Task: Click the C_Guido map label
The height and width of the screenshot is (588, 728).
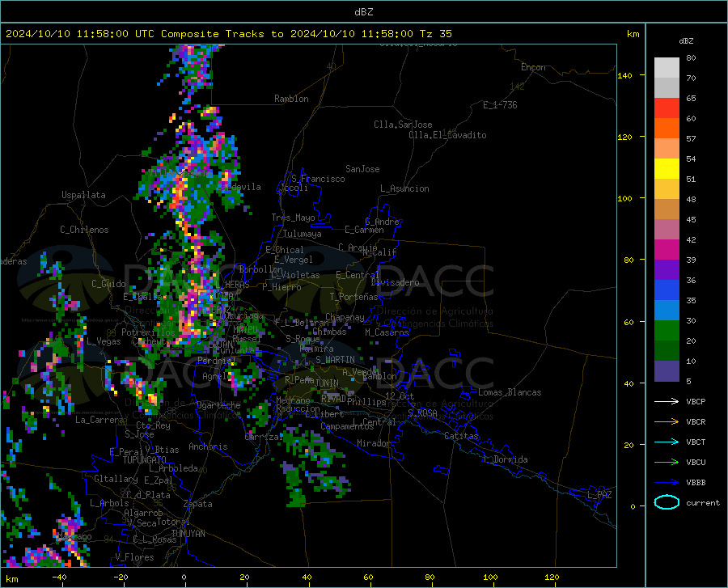Action: pyautogui.click(x=108, y=284)
